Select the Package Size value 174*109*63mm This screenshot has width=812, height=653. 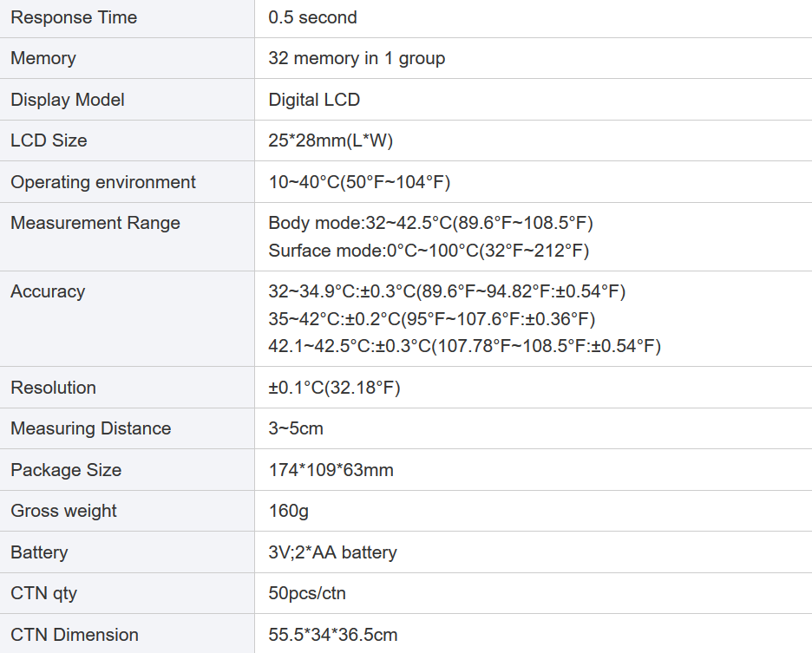point(331,470)
